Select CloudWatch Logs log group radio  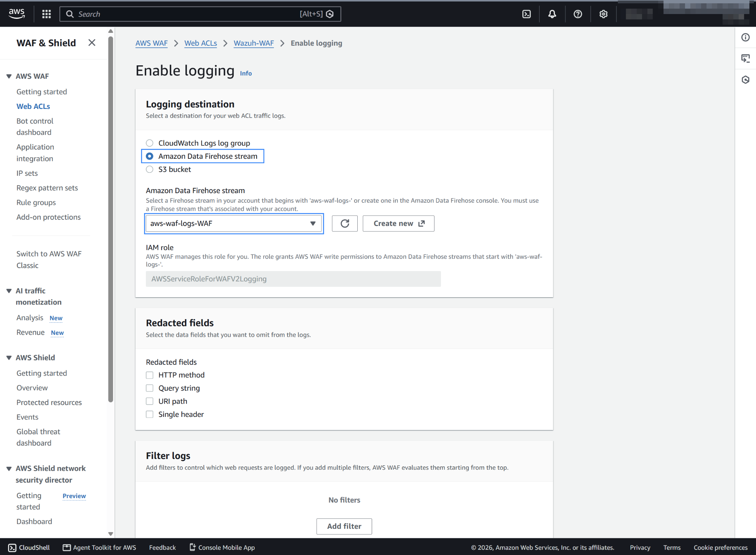click(150, 143)
